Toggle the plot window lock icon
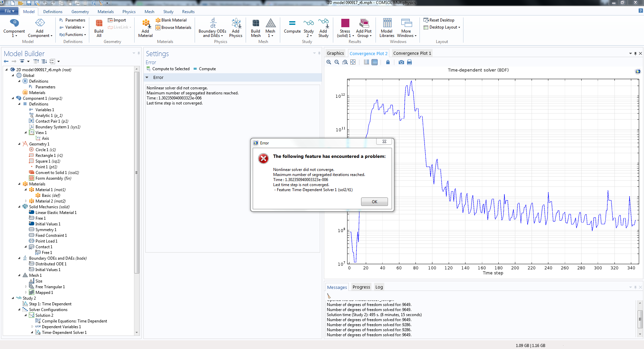 [x=388, y=62]
